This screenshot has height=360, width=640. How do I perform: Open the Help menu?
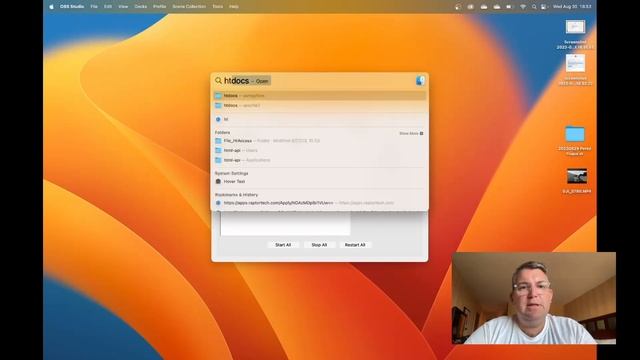(x=234, y=7)
